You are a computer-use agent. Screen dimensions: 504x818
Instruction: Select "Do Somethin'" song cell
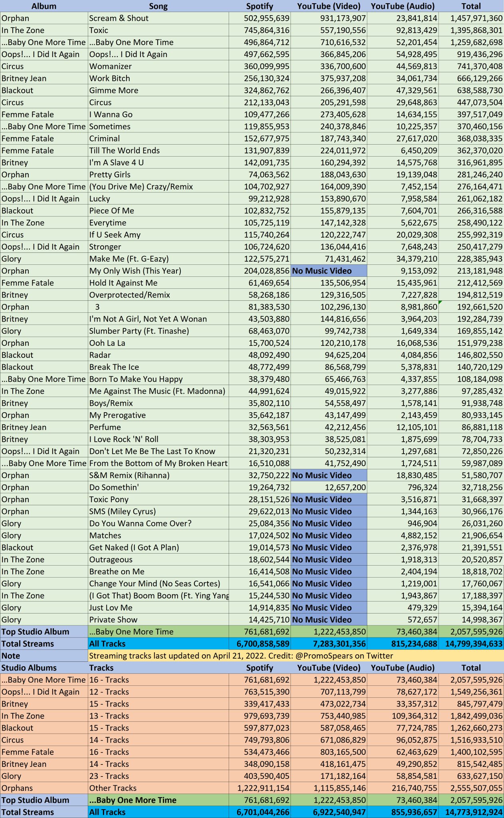coord(158,487)
